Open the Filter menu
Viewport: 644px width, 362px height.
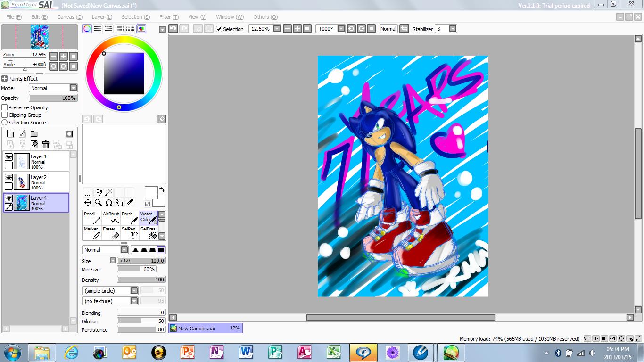coord(169,17)
